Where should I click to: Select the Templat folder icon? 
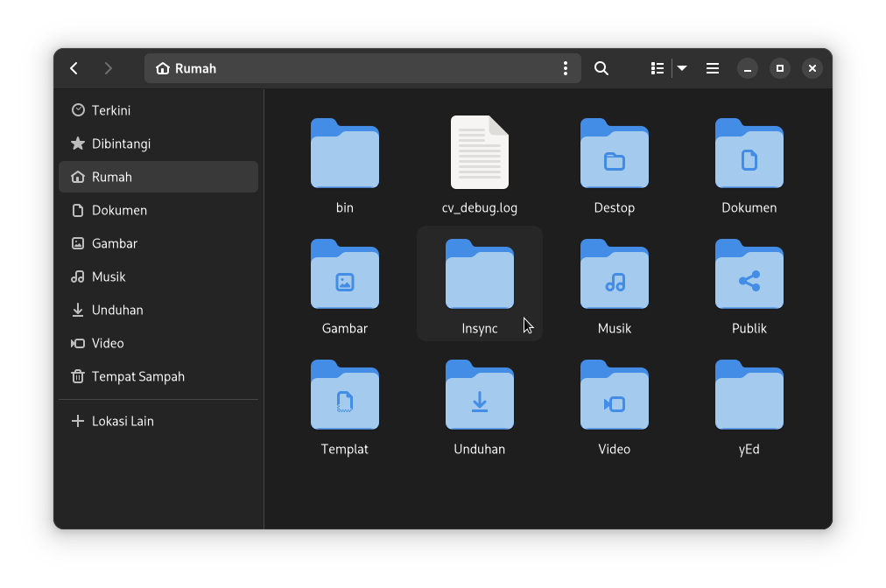tap(345, 396)
